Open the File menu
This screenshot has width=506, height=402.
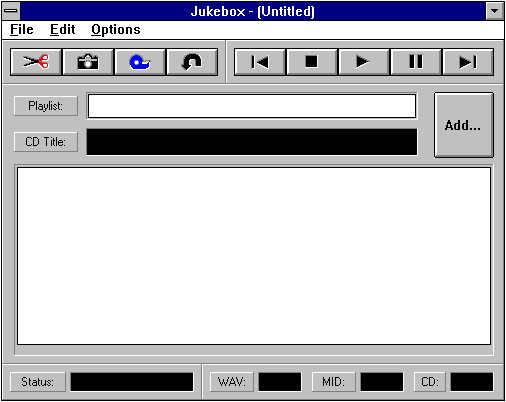[x=22, y=30]
